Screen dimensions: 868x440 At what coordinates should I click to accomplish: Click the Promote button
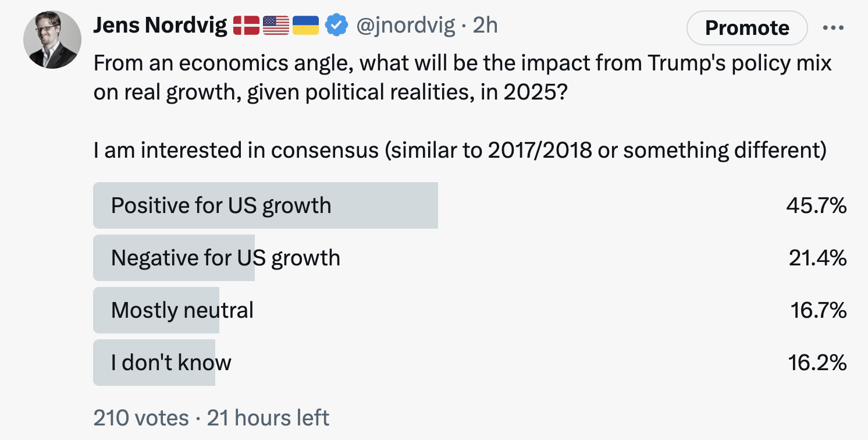[746, 27]
